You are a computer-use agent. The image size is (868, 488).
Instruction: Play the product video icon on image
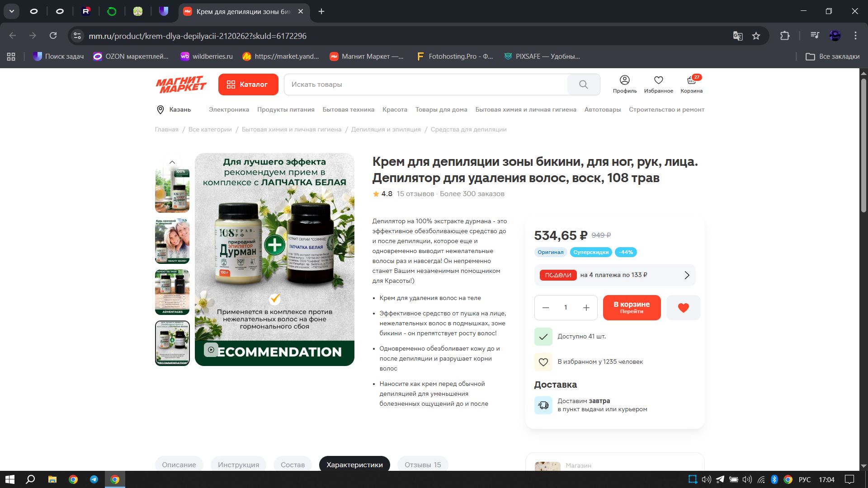tap(211, 350)
